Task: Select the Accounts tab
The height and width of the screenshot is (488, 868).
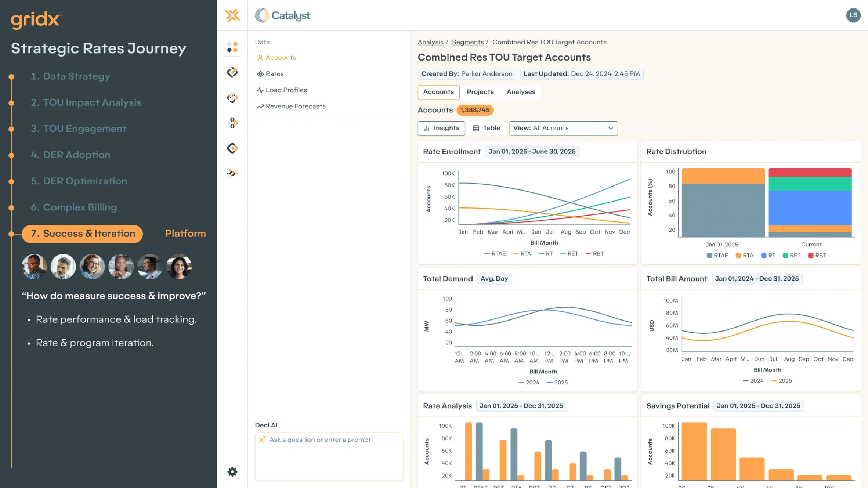Action: coord(438,92)
